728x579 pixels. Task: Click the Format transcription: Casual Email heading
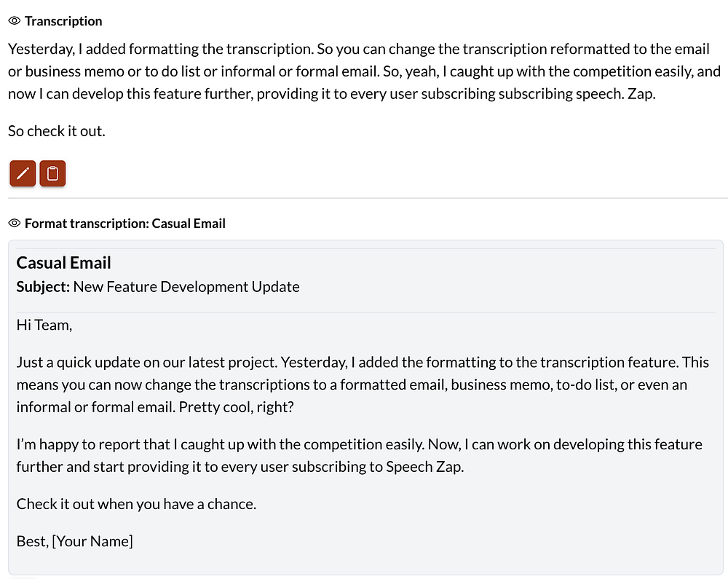(124, 224)
